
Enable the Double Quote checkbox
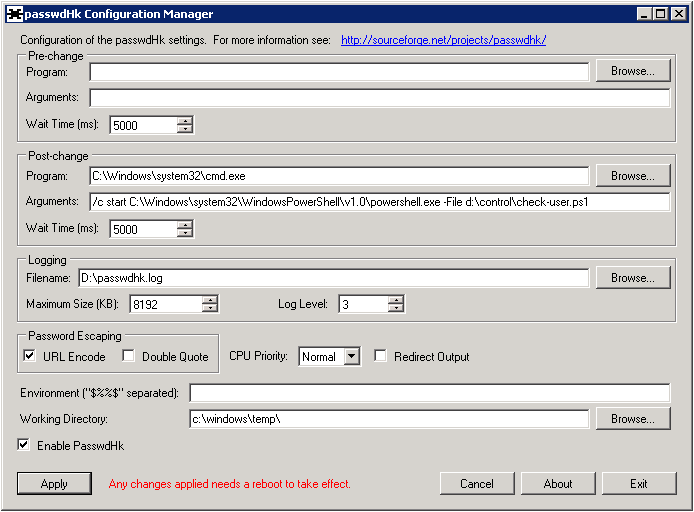(128, 356)
